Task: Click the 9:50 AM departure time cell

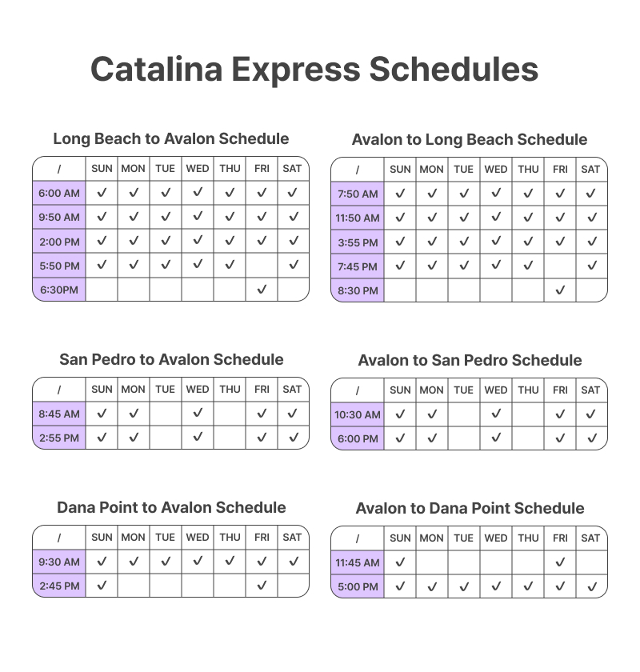Action: click(59, 217)
